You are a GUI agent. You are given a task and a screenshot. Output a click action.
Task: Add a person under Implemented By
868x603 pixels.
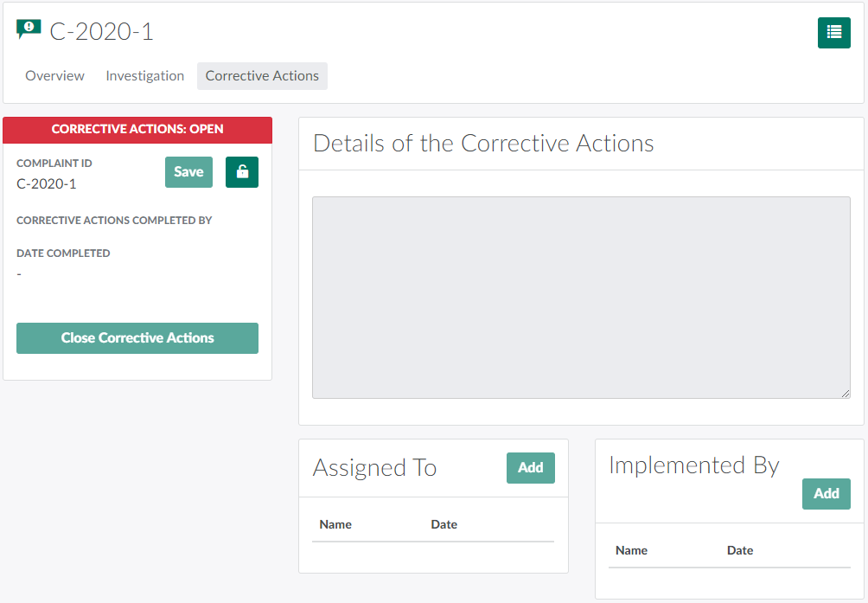click(x=826, y=494)
